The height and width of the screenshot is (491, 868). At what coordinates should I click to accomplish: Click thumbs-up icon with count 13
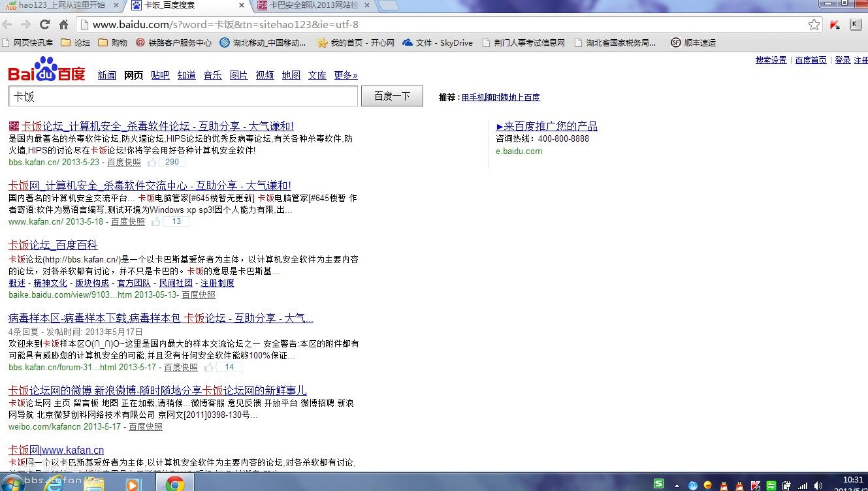(x=155, y=221)
